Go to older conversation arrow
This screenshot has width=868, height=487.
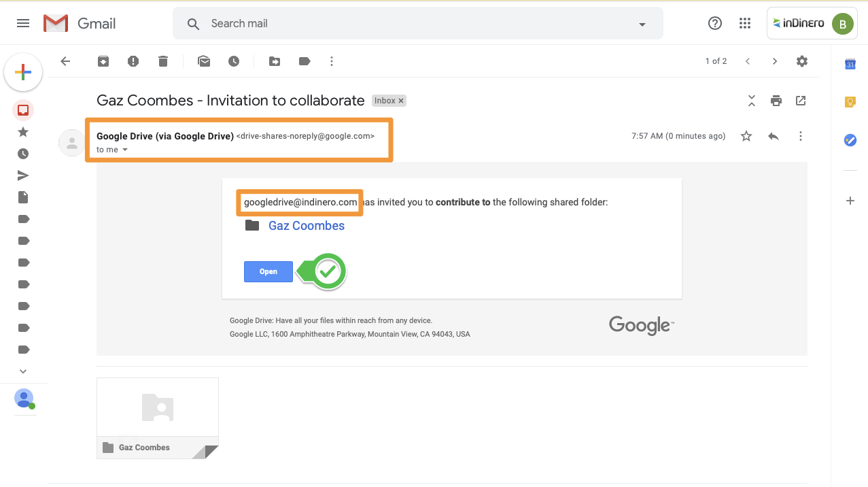(x=775, y=61)
